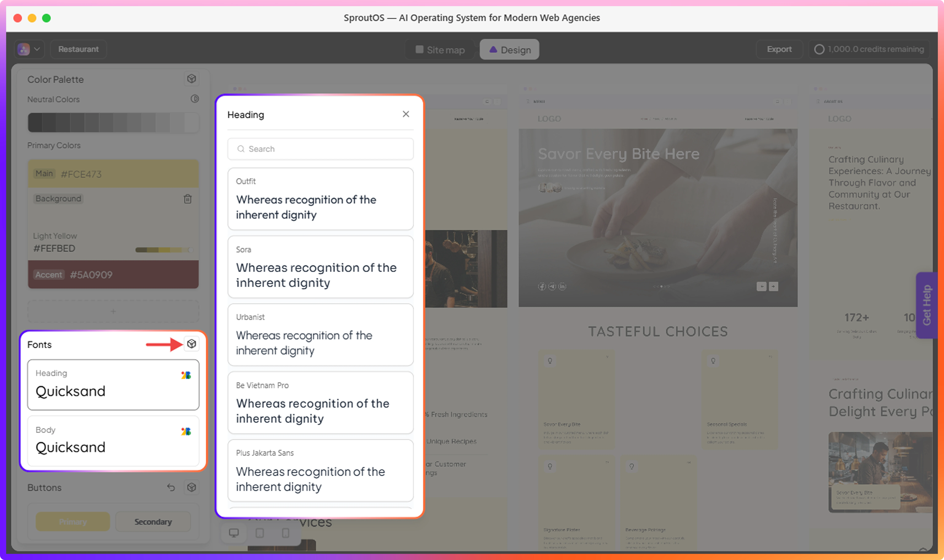This screenshot has height=560, width=944.
Task: Select the Outfit font option
Action: click(320, 199)
